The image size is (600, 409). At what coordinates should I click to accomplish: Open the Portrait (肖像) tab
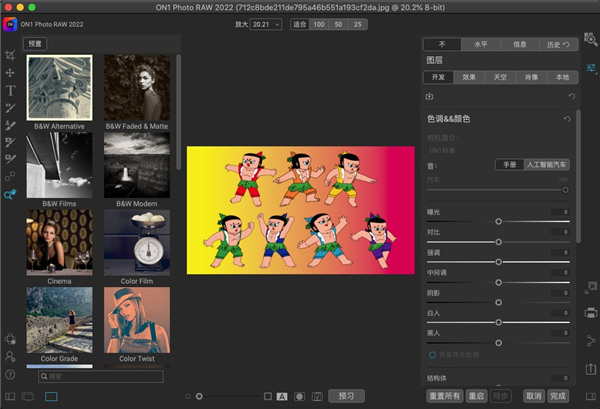coord(531,77)
